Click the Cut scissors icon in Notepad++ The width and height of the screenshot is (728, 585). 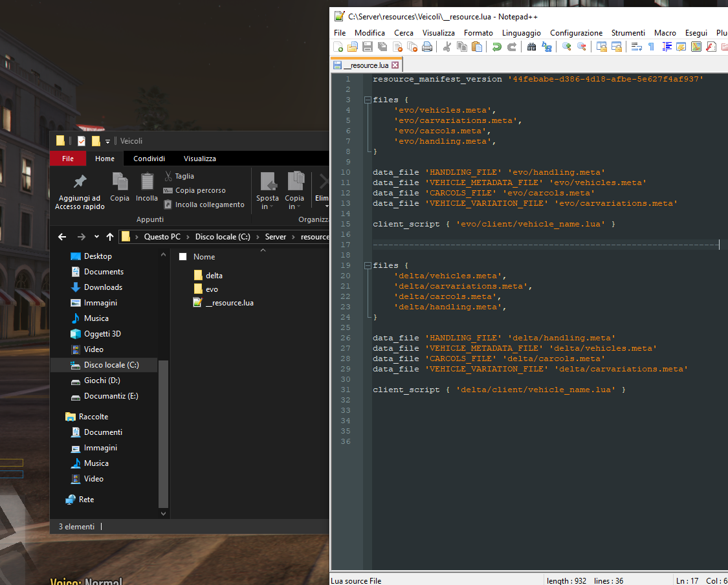tap(447, 47)
